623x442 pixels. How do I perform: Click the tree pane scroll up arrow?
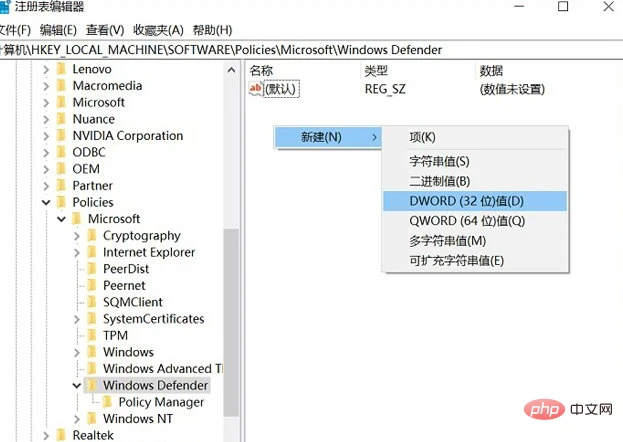[231, 70]
